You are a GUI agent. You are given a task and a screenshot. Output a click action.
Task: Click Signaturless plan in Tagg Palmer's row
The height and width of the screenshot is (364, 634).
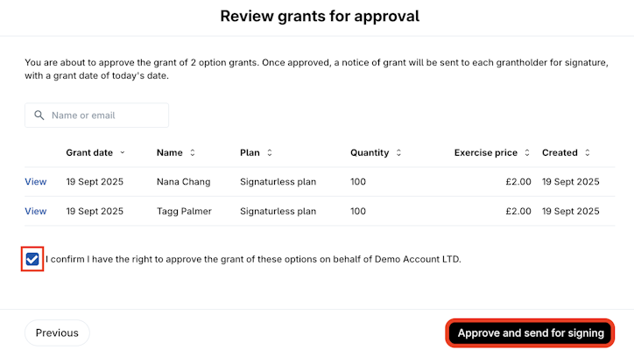[278, 211]
